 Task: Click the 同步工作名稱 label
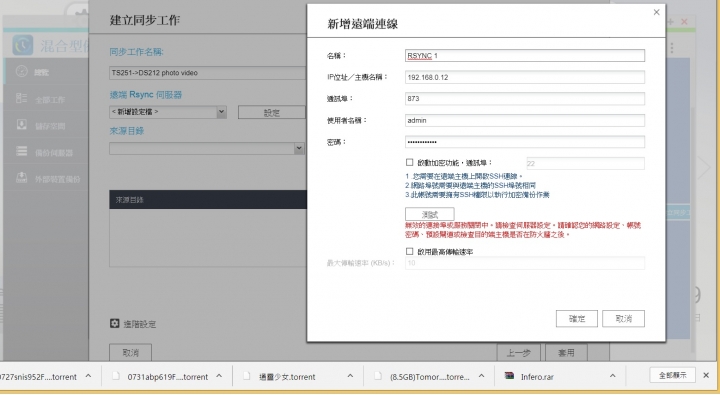(136, 52)
